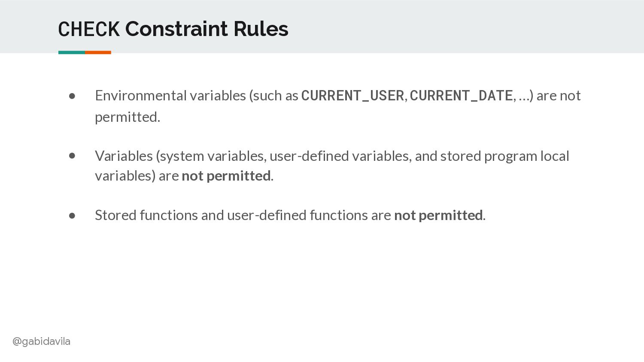Click the word permitted ending first bullet
This screenshot has width=644, height=362.
(126, 117)
